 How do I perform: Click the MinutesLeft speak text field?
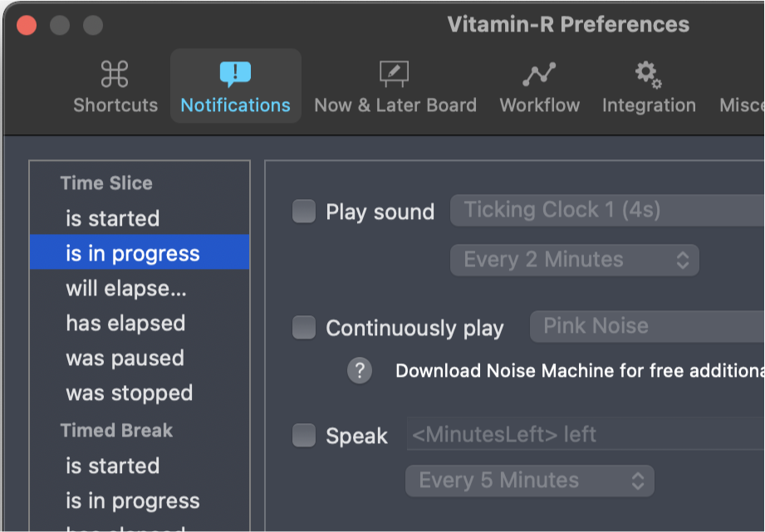[x=586, y=434]
